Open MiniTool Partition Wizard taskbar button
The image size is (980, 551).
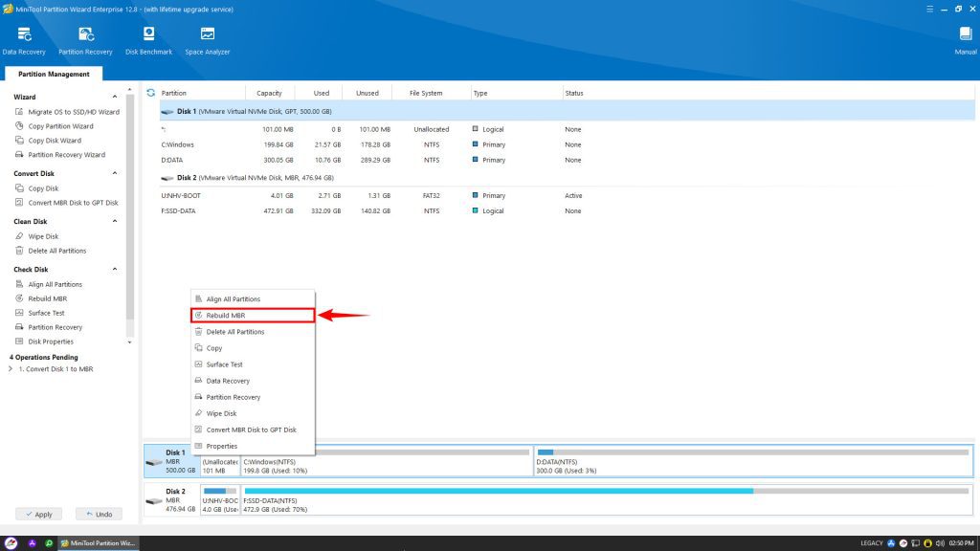99,543
